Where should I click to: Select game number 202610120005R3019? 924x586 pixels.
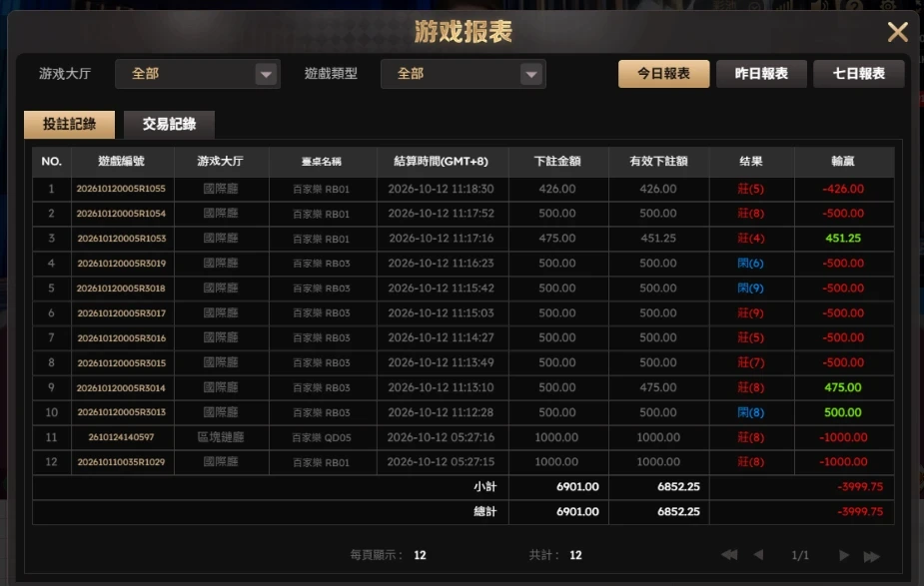coord(122,264)
